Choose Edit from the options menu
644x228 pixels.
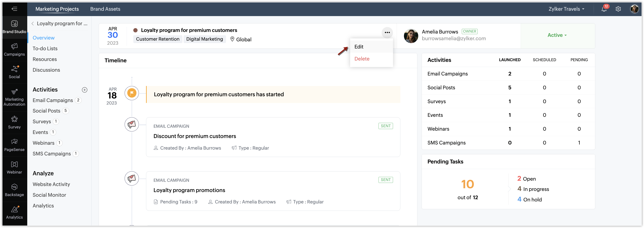pyautogui.click(x=372, y=47)
